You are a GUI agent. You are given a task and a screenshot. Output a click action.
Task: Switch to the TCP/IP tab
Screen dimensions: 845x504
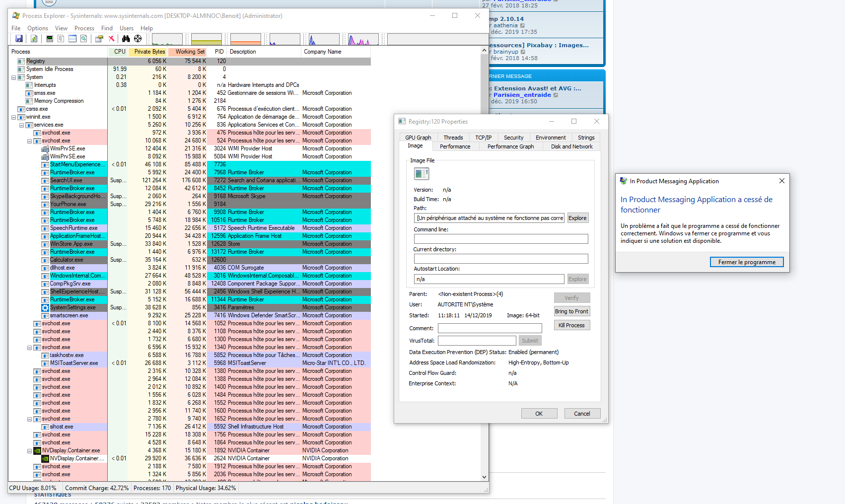pyautogui.click(x=484, y=138)
